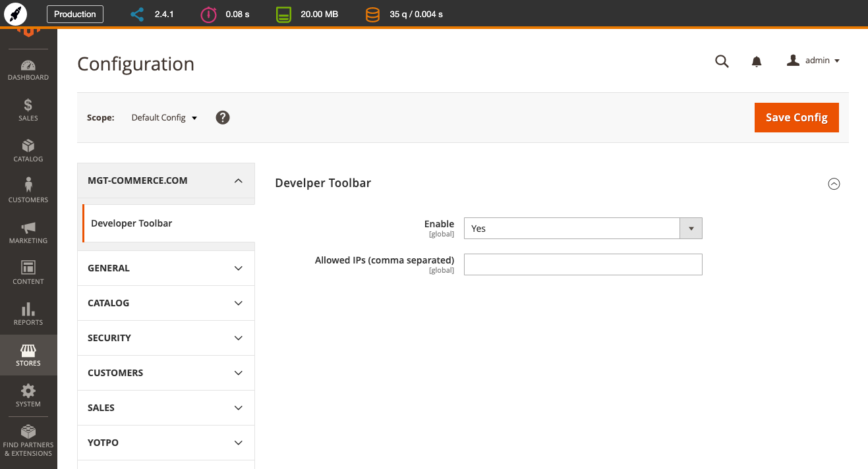Open the admin account dropdown

point(813,61)
